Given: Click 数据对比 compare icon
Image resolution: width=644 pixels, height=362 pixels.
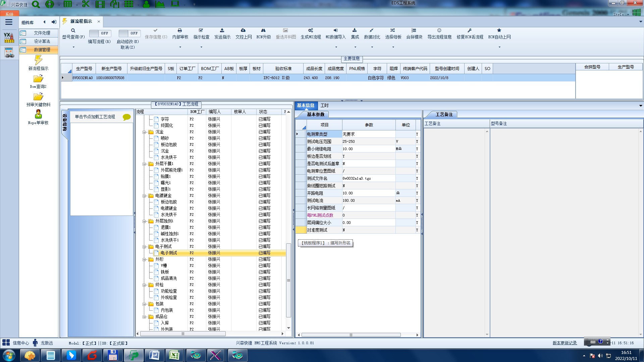Looking at the screenshot, I should pyautogui.click(x=372, y=31).
